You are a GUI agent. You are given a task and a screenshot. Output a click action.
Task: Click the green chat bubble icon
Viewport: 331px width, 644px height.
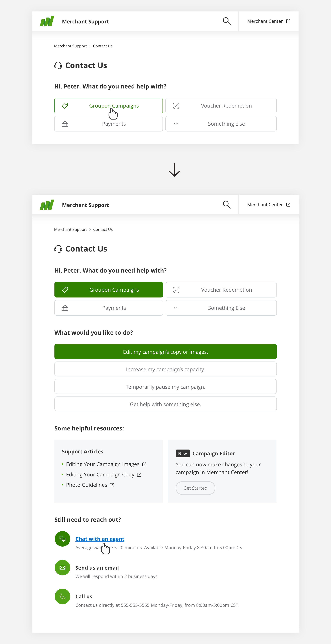tap(62, 539)
